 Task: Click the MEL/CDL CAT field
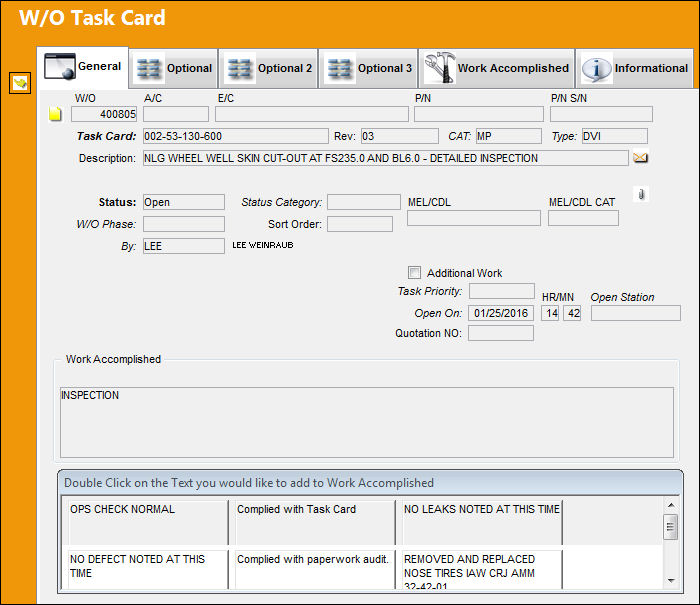click(583, 218)
